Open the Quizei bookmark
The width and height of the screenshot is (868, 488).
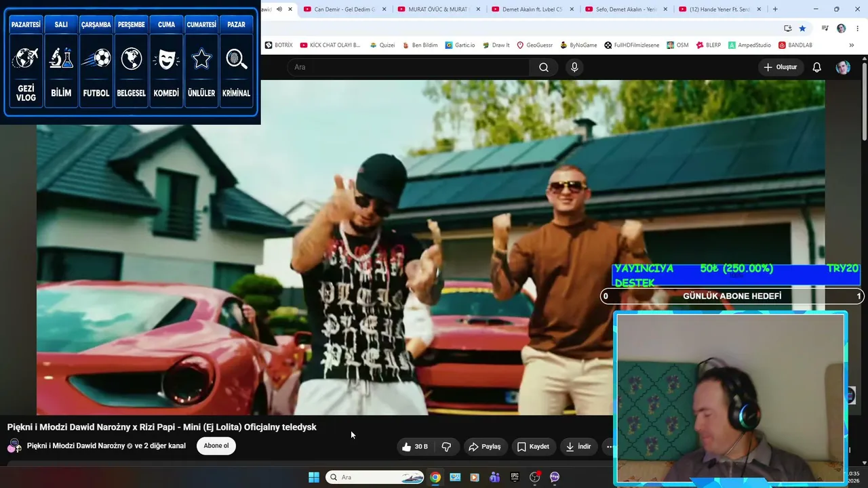point(382,45)
